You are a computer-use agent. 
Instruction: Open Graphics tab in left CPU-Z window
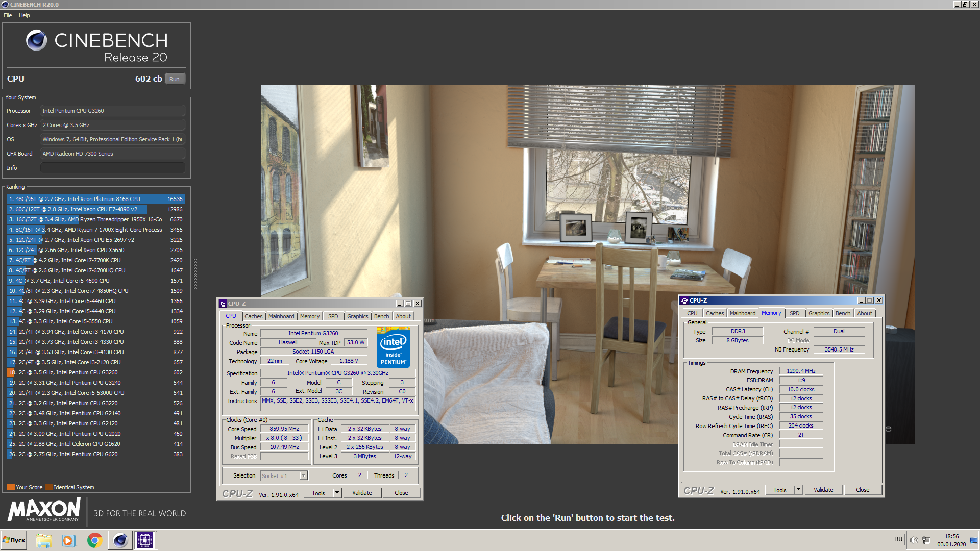click(358, 316)
